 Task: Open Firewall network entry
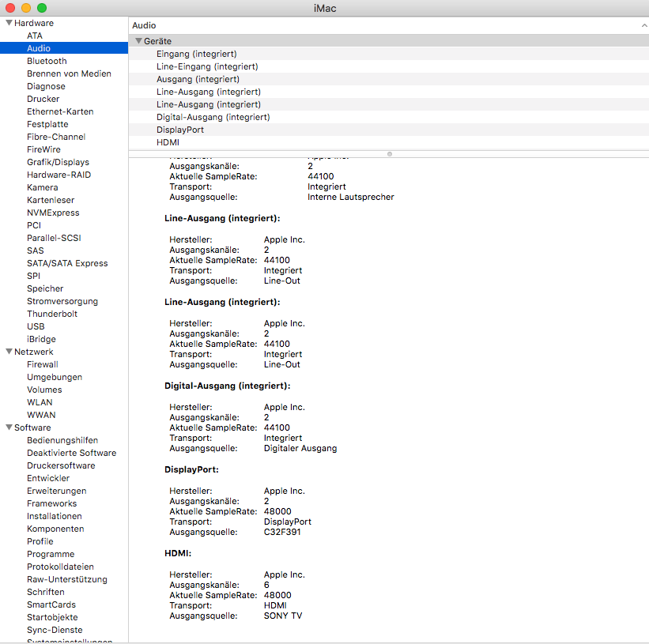pyautogui.click(x=42, y=364)
